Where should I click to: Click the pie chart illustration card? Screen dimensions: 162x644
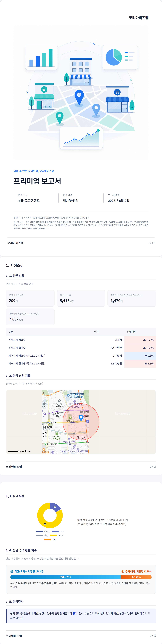120,57
